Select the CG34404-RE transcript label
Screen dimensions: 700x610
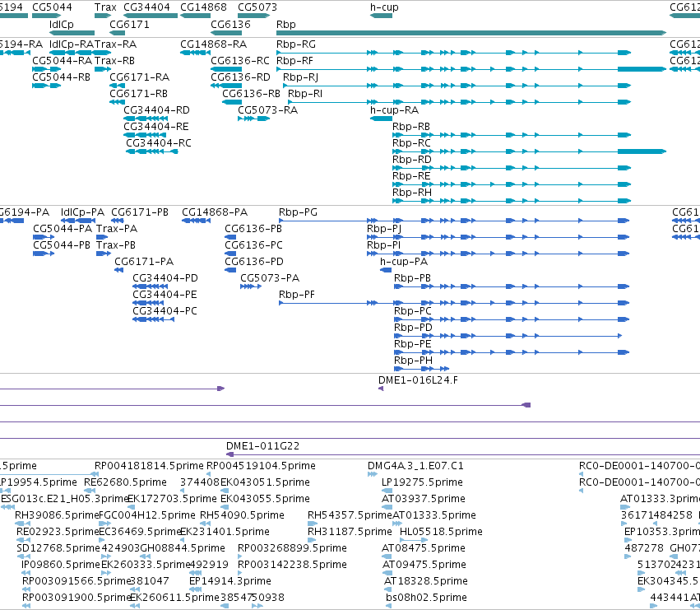click(155, 127)
